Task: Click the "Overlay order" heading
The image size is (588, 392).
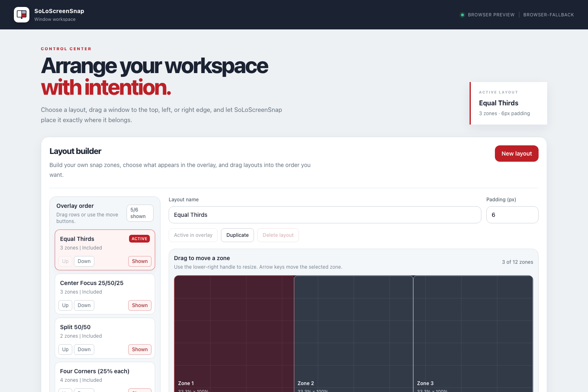Action: [75, 206]
